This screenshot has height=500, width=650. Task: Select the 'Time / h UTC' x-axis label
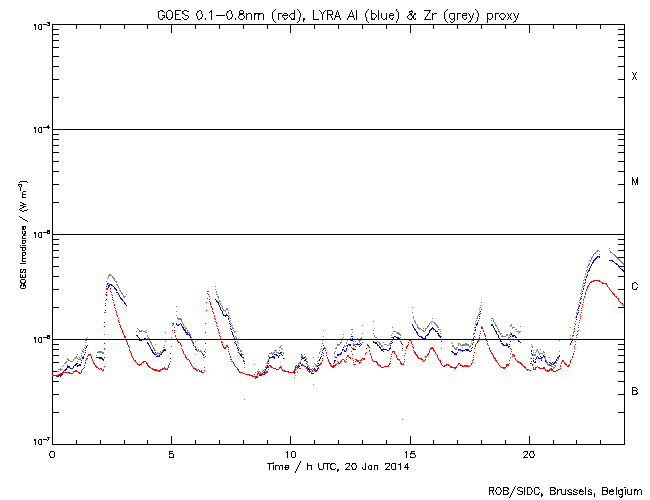[337, 466]
